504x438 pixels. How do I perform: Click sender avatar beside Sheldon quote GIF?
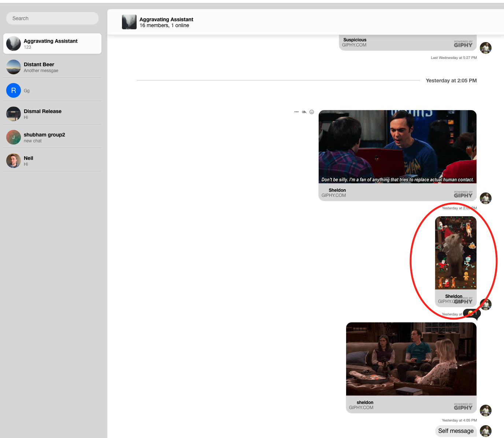click(486, 198)
